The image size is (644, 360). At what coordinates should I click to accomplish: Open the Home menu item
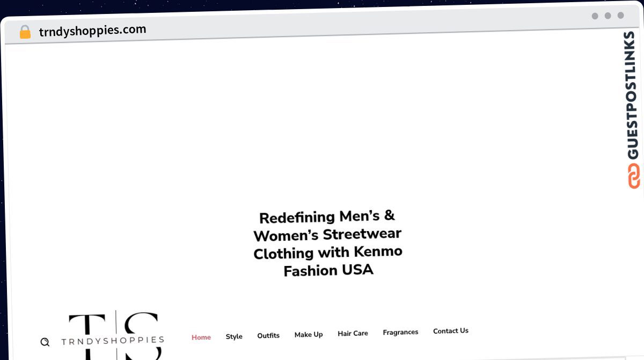click(x=201, y=337)
